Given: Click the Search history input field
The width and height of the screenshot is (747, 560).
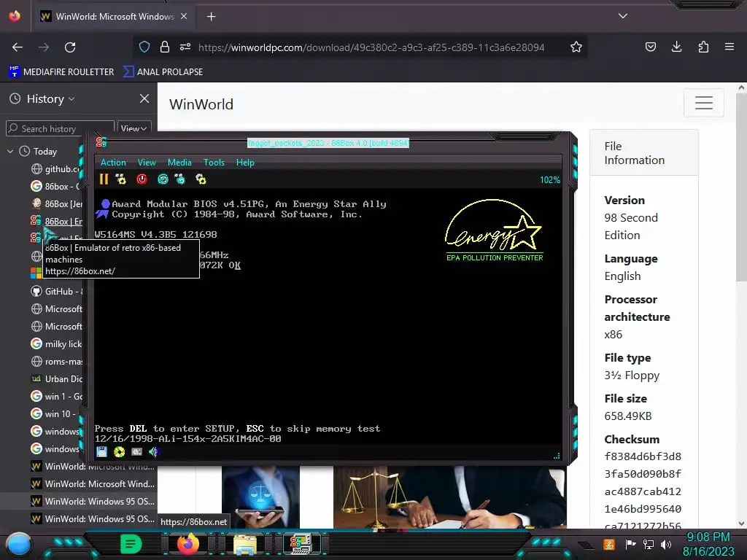Looking at the screenshot, I should [60, 128].
